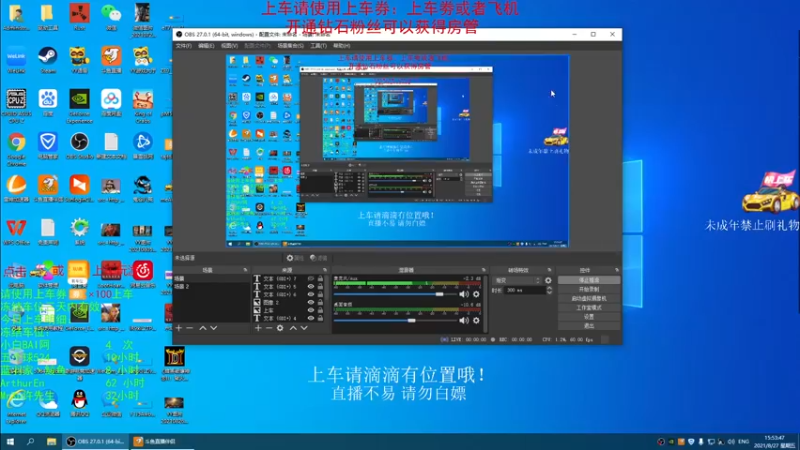This screenshot has height=450, width=800.
Task: Click the Google Chrome desktop icon
Action: (x=16, y=149)
